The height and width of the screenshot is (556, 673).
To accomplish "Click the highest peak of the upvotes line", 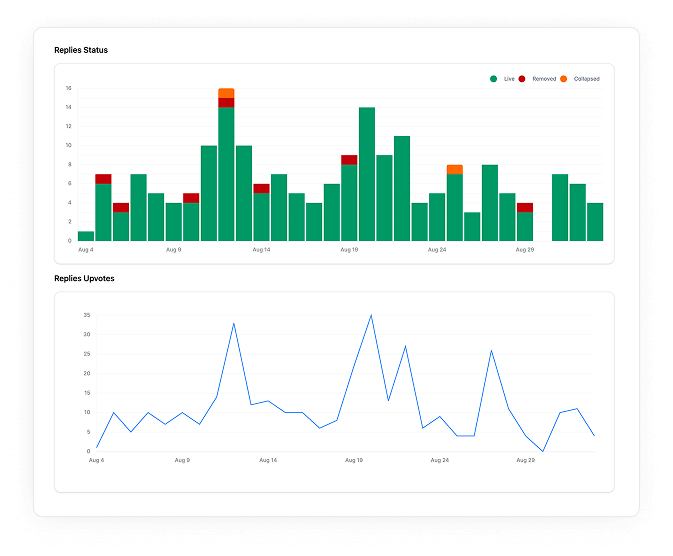I will [371, 315].
